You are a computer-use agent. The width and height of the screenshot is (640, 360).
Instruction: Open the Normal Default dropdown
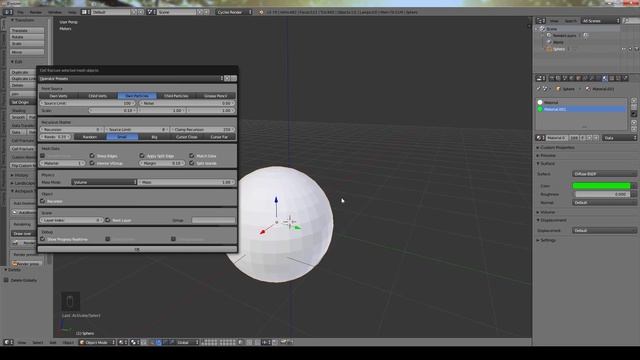[604, 202]
